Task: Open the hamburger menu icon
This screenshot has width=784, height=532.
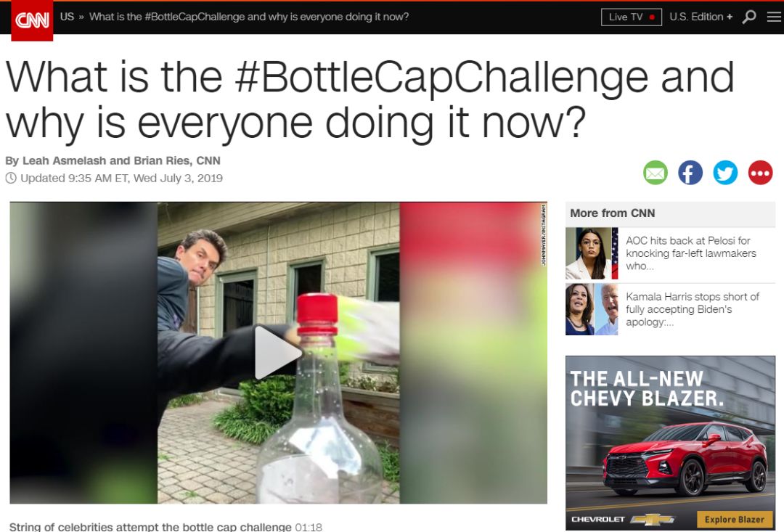Action: (x=774, y=17)
